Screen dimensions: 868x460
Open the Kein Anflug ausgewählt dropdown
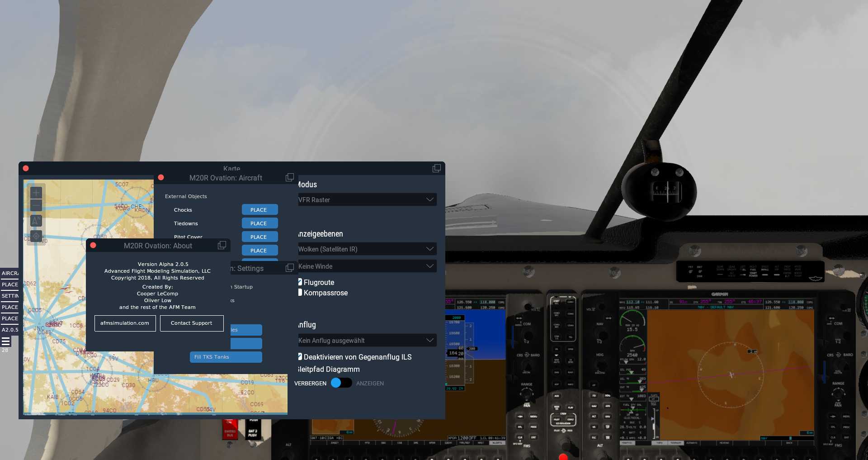(x=367, y=340)
